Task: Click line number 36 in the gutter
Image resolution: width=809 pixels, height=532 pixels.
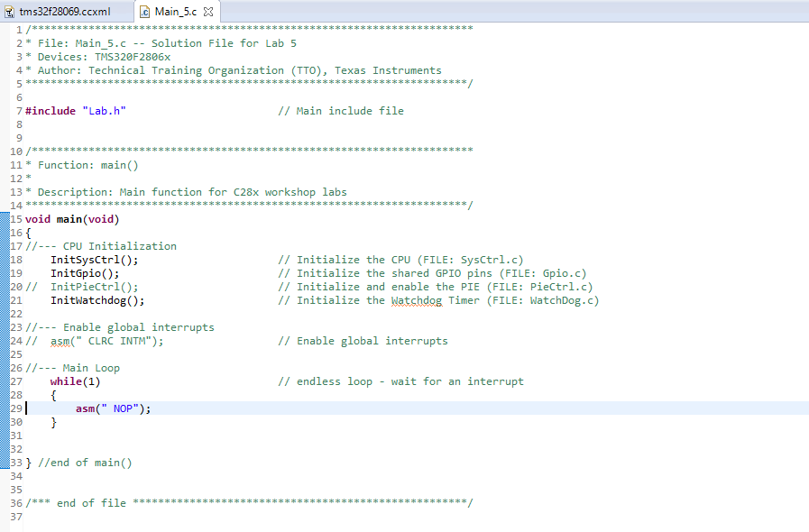Action: point(16,503)
